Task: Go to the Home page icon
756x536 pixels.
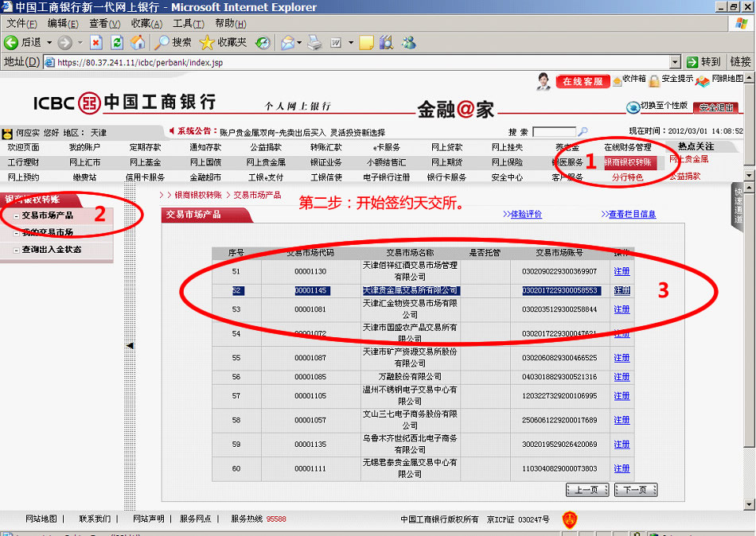Action: 138,43
